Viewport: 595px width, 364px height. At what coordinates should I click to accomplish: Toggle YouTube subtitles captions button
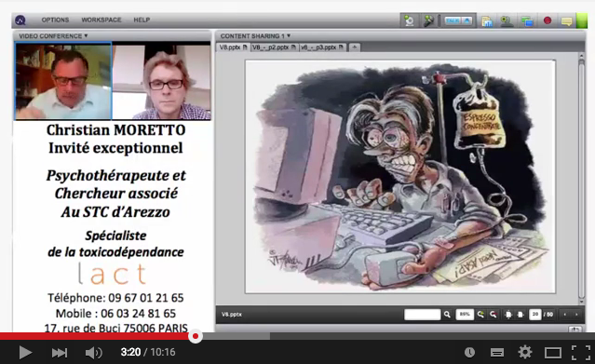point(496,353)
